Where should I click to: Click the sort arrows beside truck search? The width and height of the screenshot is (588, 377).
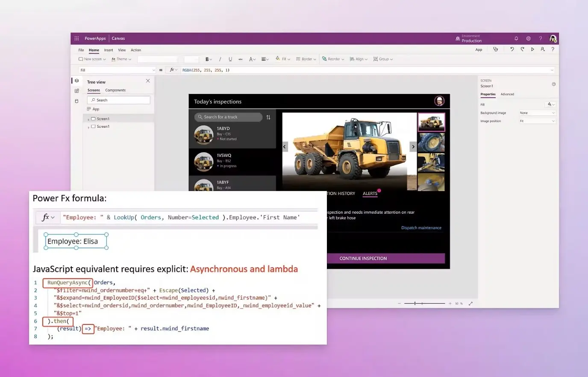tap(268, 117)
